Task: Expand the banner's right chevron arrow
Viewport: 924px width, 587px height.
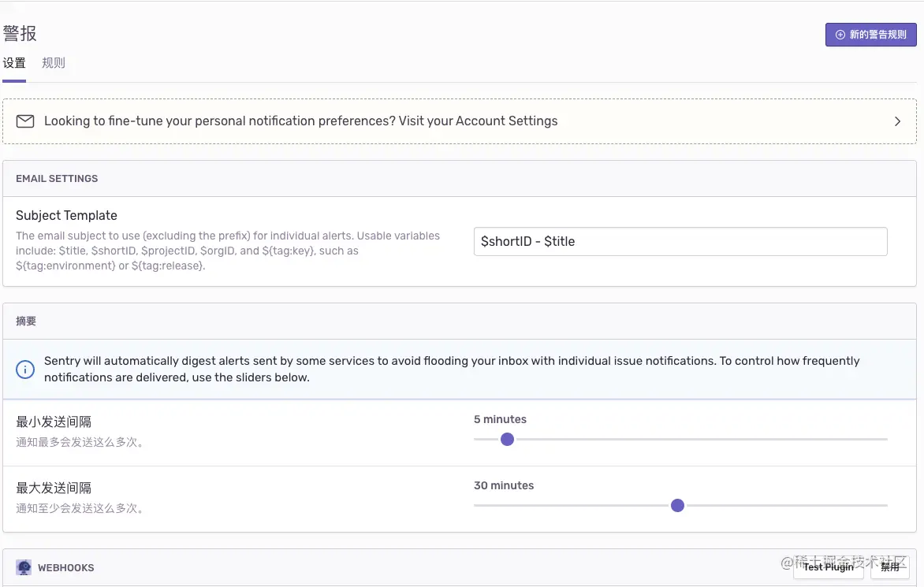Action: point(897,121)
